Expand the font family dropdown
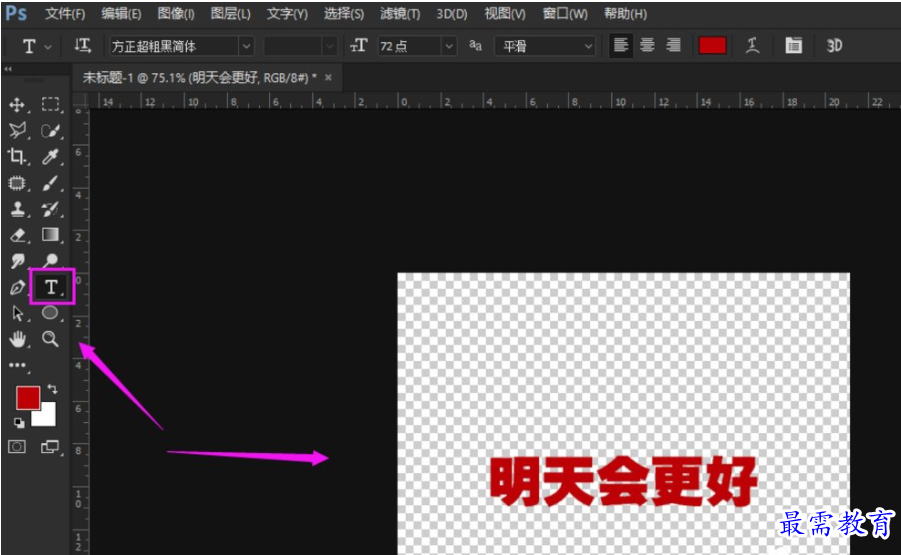The height and width of the screenshot is (555, 901). (246, 46)
